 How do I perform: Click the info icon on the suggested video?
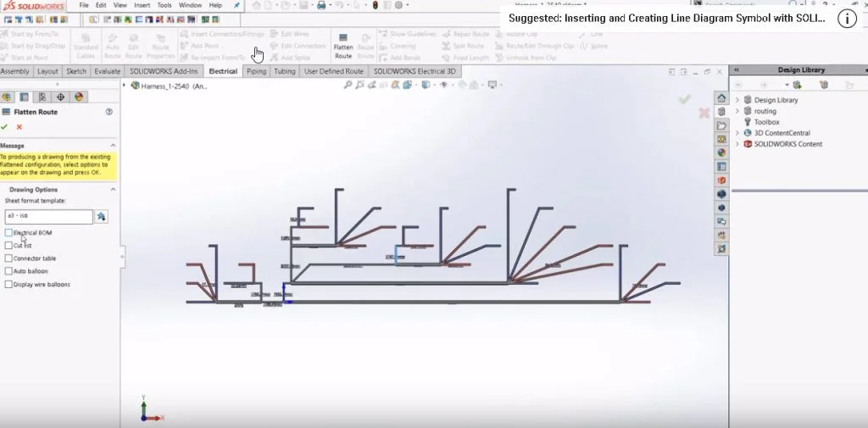click(x=847, y=19)
